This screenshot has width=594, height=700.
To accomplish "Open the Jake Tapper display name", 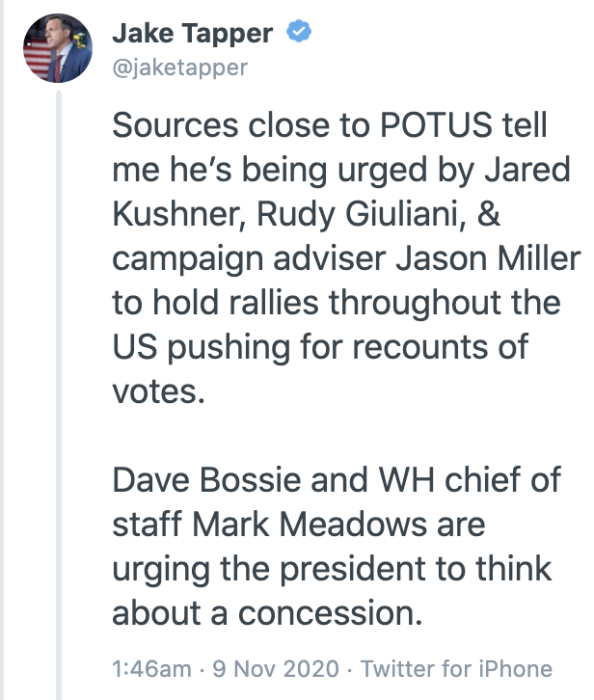I will coord(193,34).
